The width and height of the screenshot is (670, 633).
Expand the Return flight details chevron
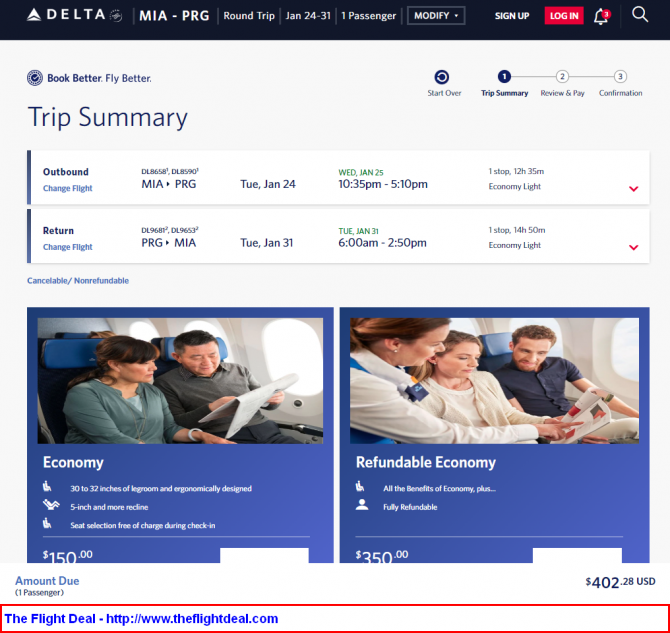[x=633, y=247]
